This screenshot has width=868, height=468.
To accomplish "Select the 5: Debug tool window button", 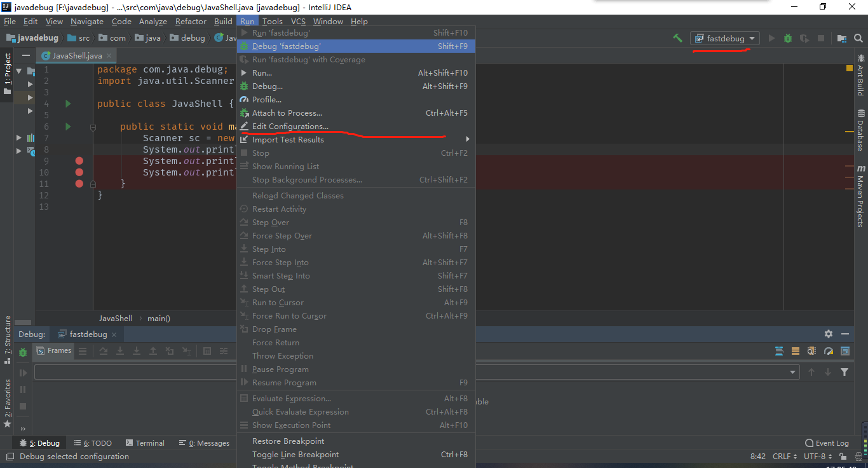I will click(x=39, y=443).
